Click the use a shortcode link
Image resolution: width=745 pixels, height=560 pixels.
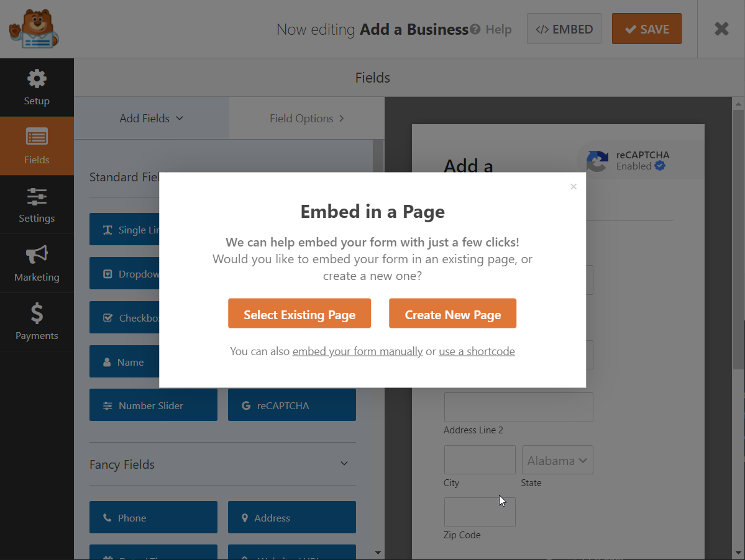(477, 351)
